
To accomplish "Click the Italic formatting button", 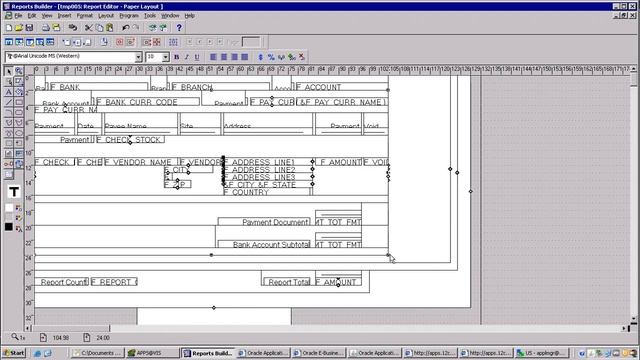I will 187,57.
